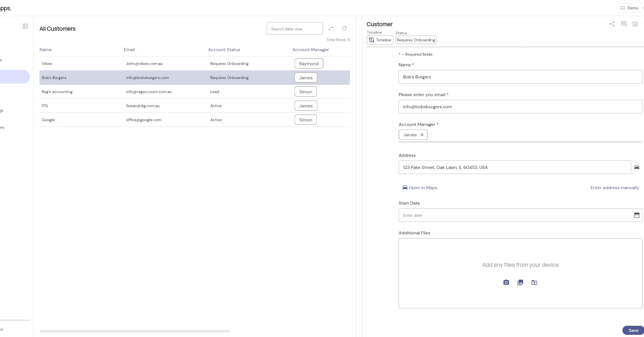
Task: Click the image gallery icon in Additional Files
Action: click(520, 282)
